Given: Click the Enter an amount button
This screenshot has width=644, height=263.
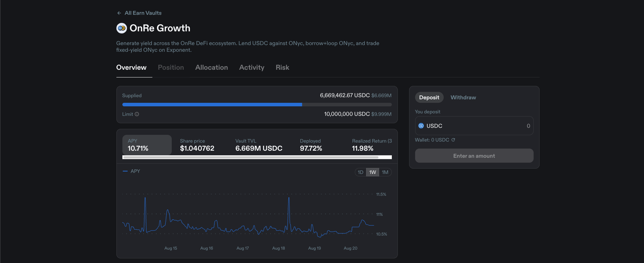Looking at the screenshot, I should [474, 156].
